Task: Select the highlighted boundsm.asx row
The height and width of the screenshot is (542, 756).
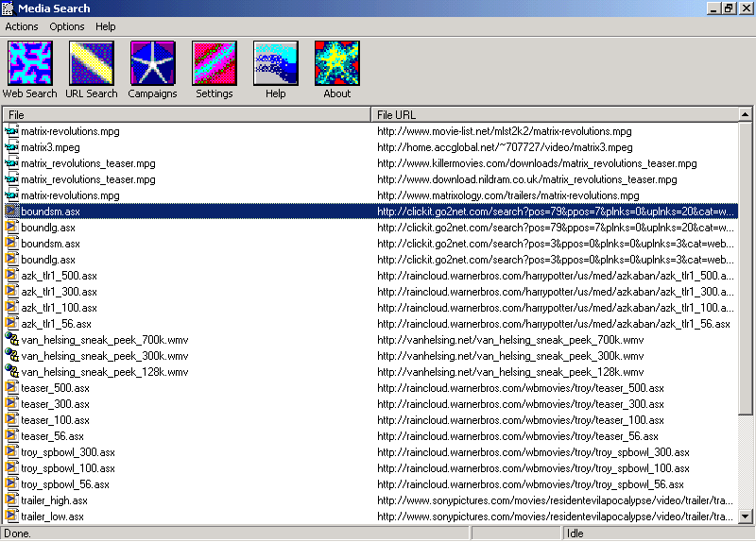Action: point(371,212)
